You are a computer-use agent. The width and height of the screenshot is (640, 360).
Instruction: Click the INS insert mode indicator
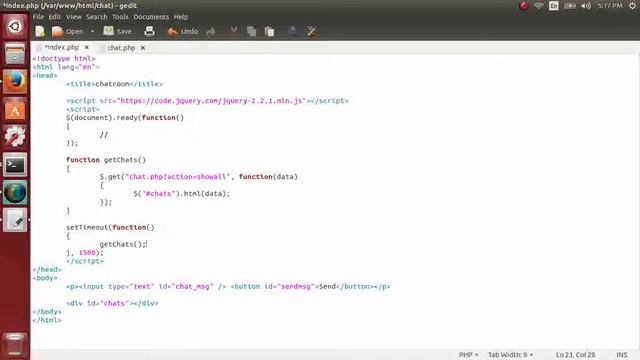(x=622, y=355)
